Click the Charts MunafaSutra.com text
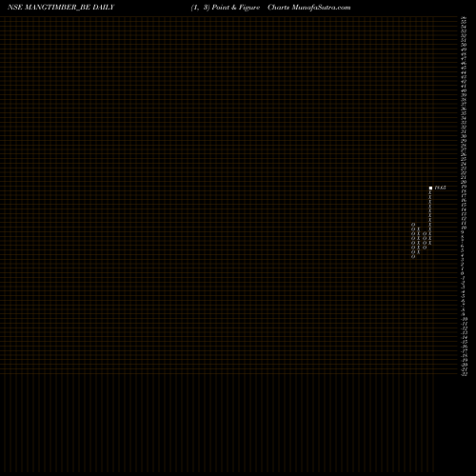The image size is (476, 476). (308, 8)
